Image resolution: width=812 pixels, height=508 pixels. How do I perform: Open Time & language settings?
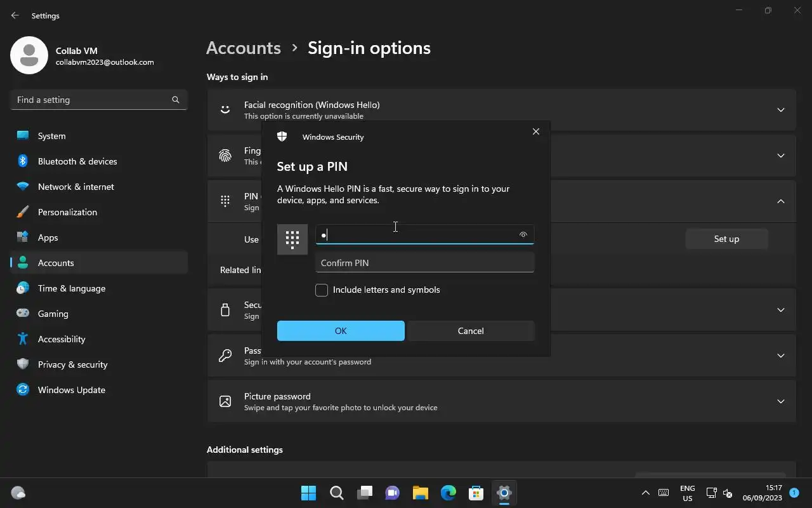coord(99,288)
